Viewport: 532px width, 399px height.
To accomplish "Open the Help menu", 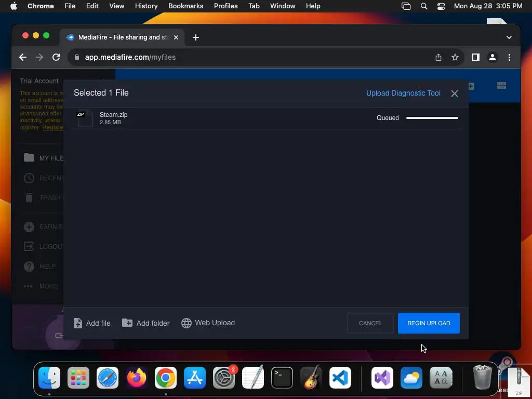I will tap(313, 6).
